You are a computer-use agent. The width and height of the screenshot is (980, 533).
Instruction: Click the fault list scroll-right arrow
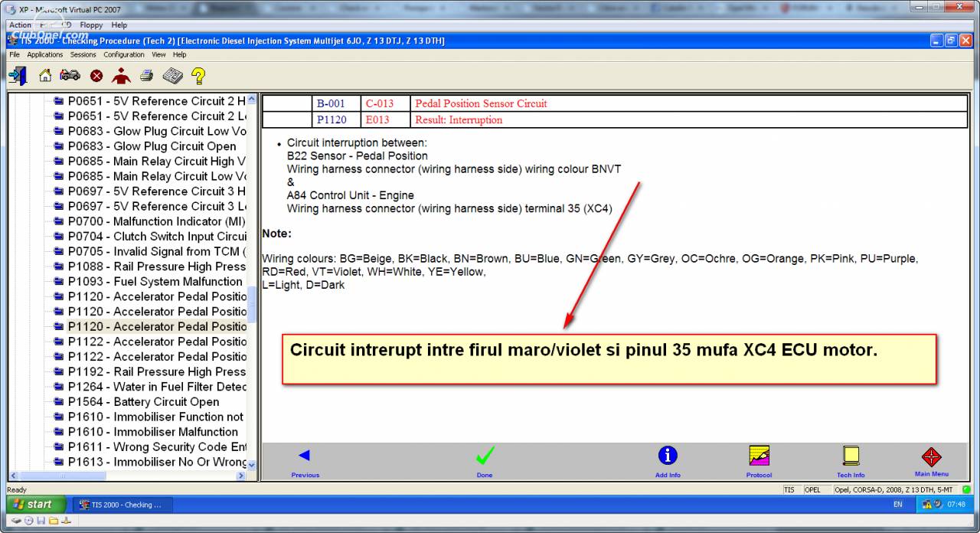coord(242,476)
